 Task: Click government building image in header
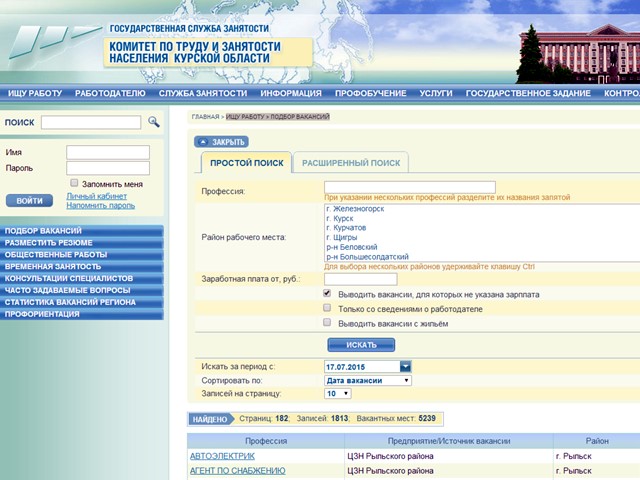[579, 54]
